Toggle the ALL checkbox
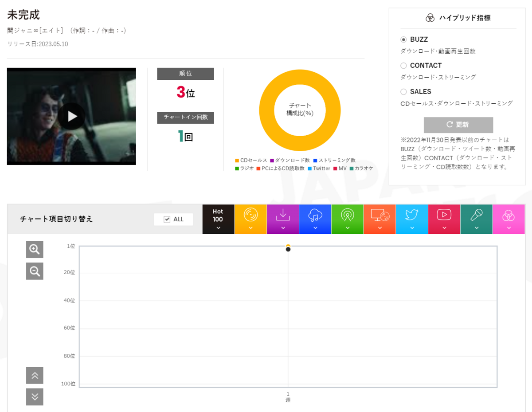 tap(167, 219)
